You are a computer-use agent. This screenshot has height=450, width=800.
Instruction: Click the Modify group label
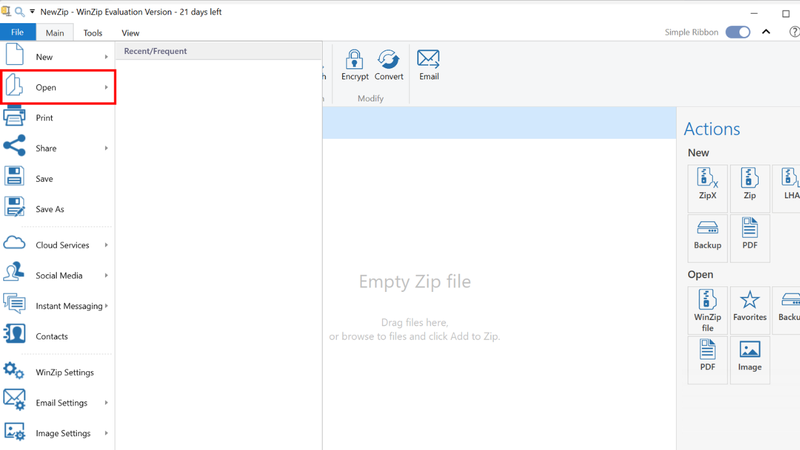click(370, 98)
